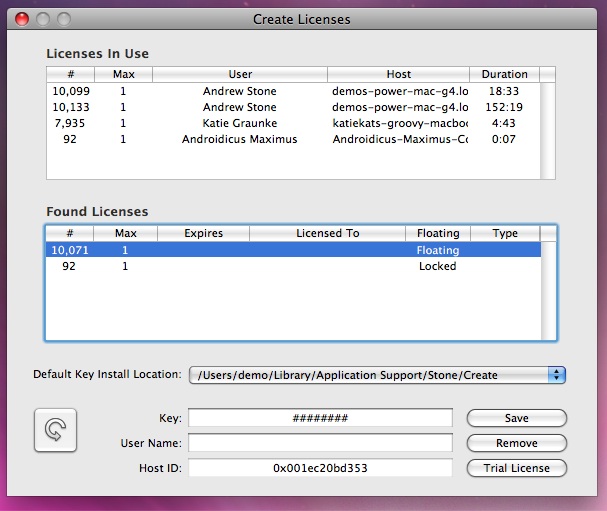This screenshot has width=607, height=511.
Task: Focus the User Name input field
Action: point(320,443)
